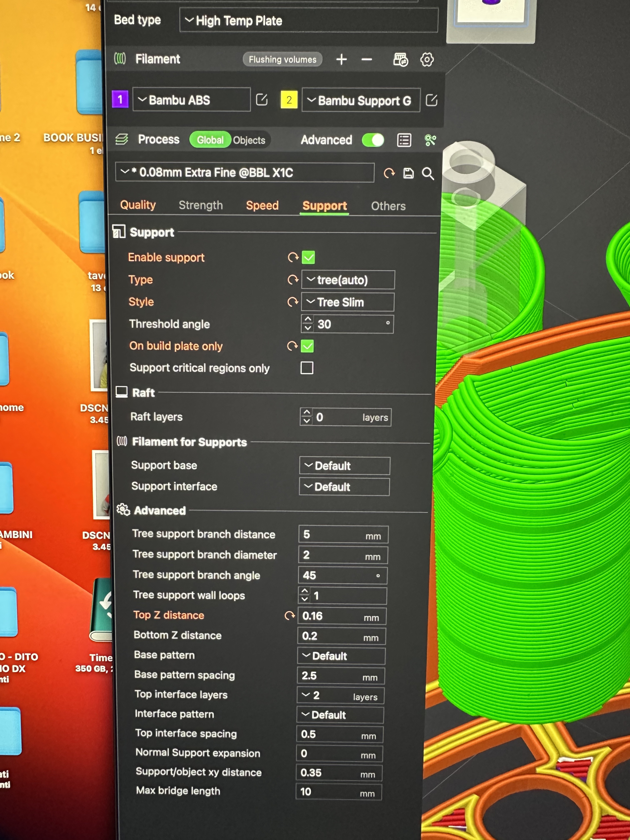Screen dimensions: 630x840
Task: Reset Enable support to default
Action: tap(293, 257)
